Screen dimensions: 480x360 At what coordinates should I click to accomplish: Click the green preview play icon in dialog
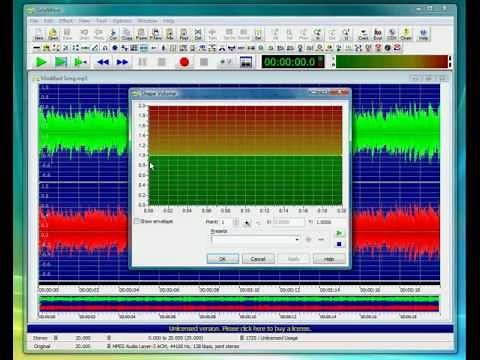[339, 233]
